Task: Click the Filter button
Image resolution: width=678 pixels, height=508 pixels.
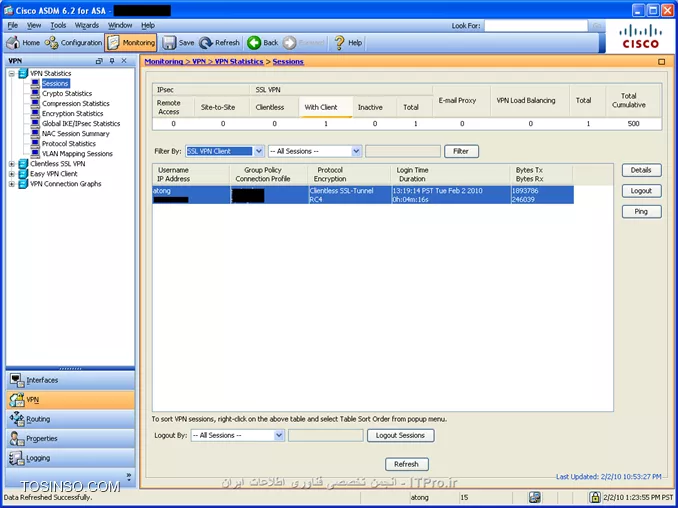Action: pyautogui.click(x=461, y=151)
